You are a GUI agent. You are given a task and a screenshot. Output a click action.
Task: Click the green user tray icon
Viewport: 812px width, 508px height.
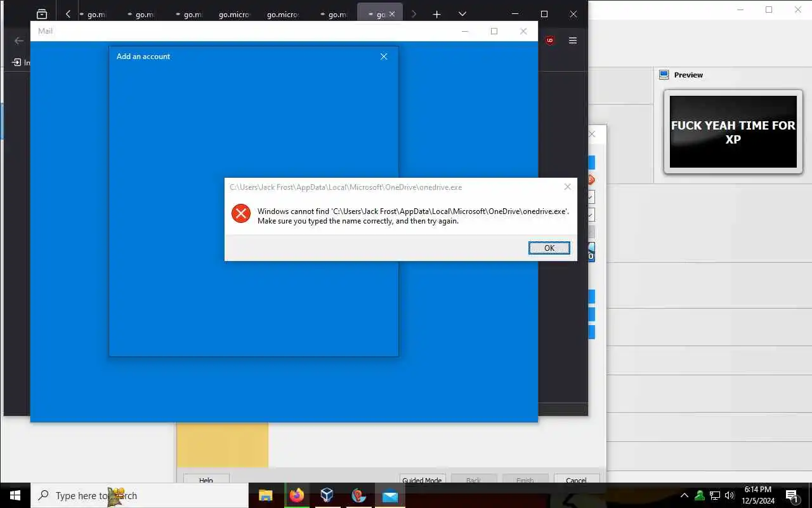click(x=700, y=495)
